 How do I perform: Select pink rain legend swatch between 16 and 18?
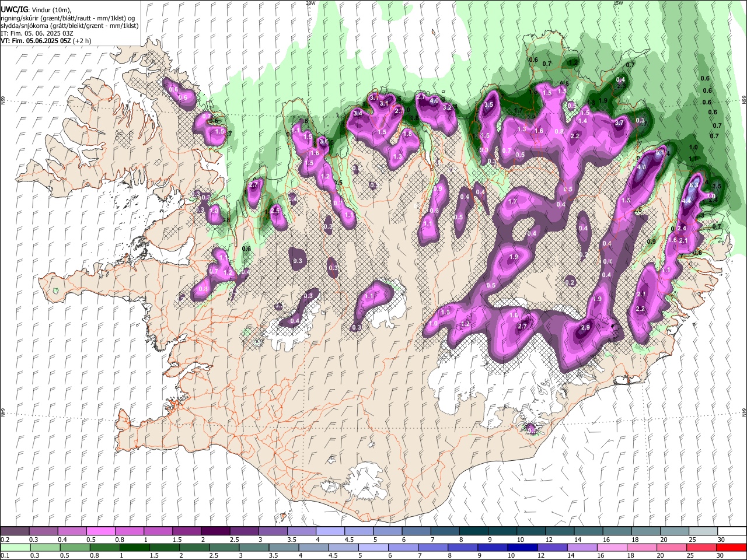tap(612, 548)
